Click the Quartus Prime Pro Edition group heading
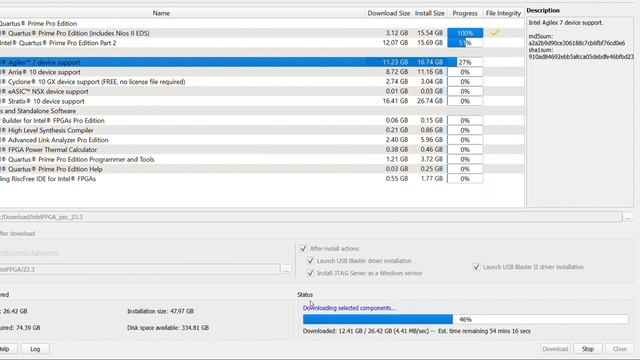The image size is (640, 360). coord(38,24)
